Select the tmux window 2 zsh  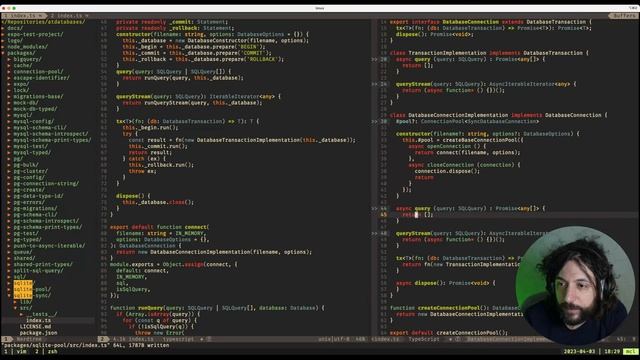tap(46, 351)
